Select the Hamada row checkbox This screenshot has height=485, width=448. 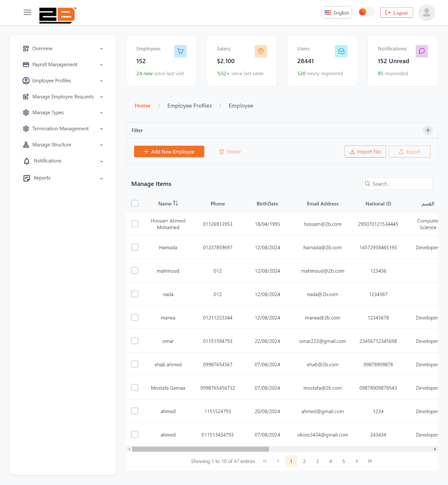tap(135, 247)
